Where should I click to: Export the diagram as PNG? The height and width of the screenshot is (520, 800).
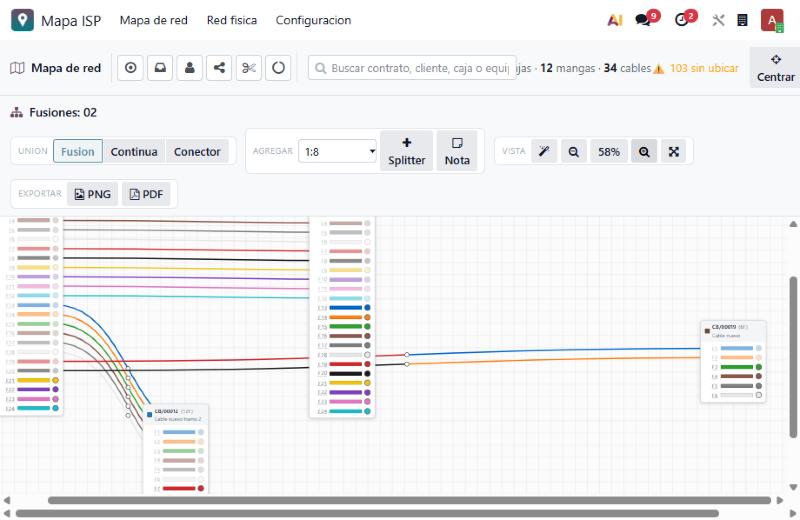(93, 194)
